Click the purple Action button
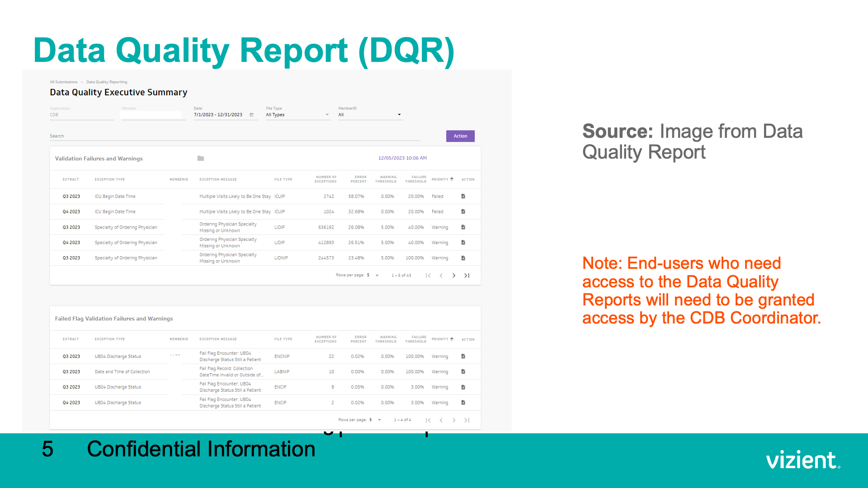 (460, 136)
